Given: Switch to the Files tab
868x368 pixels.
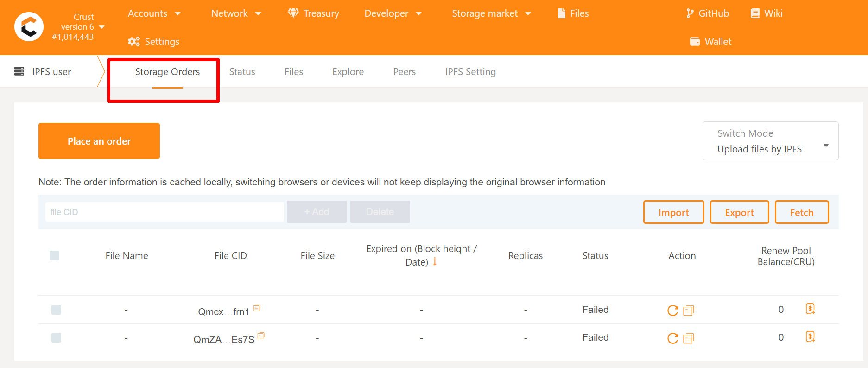Looking at the screenshot, I should (x=294, y=71).
